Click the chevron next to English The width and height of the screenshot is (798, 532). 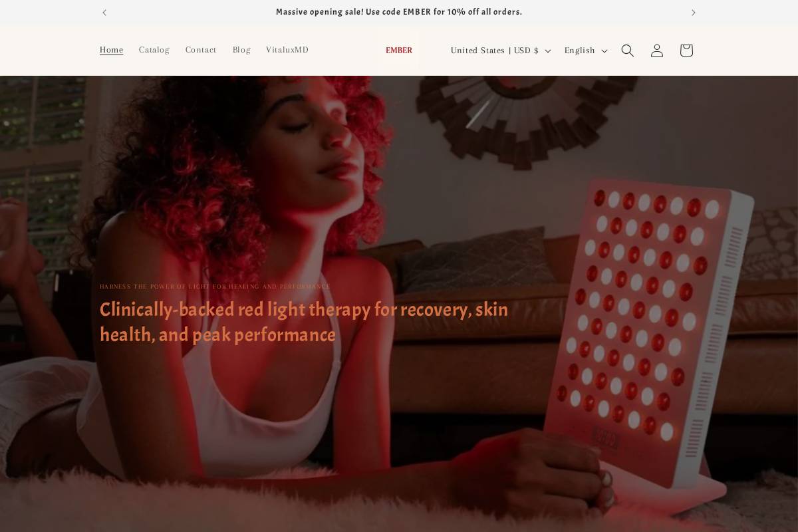click(x=604, y=51)
